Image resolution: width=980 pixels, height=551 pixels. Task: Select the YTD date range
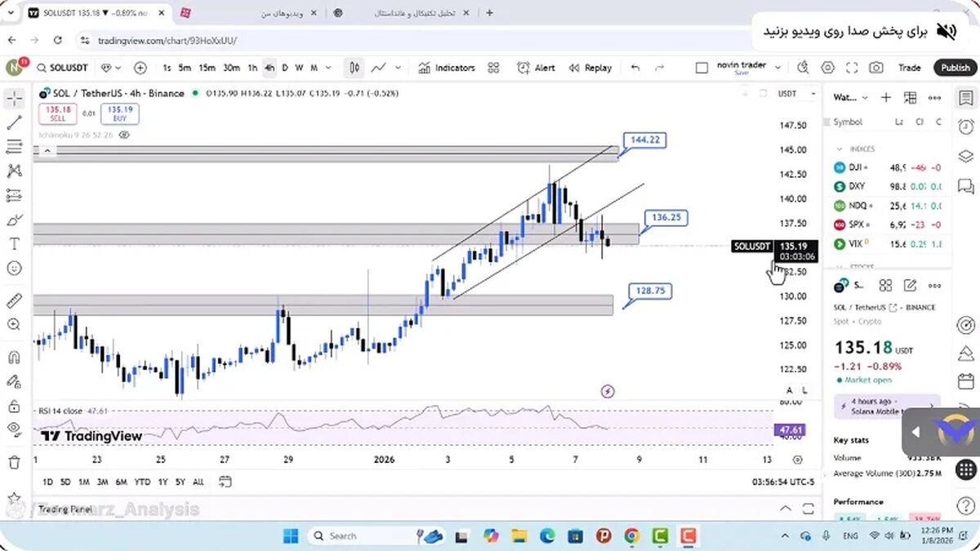point(142,482)
